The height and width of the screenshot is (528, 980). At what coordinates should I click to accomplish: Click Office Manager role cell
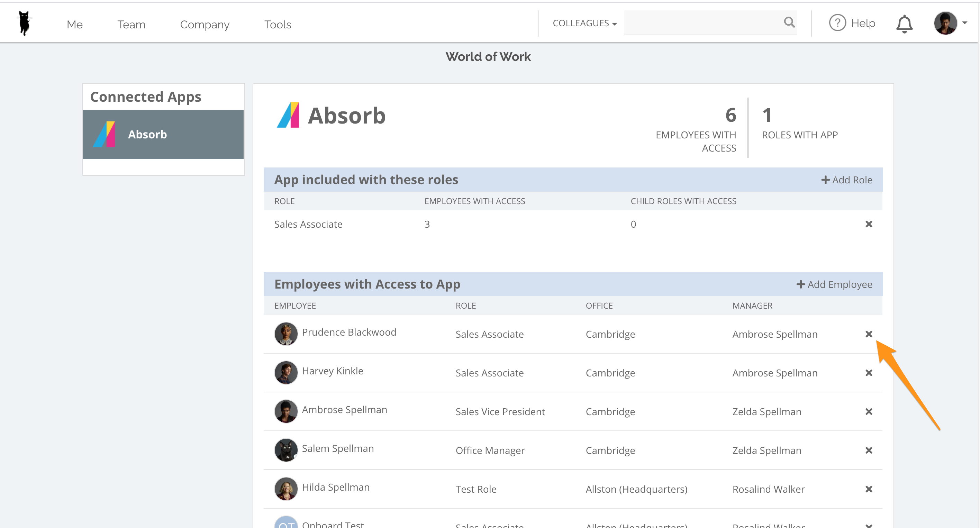coord(490,450)
